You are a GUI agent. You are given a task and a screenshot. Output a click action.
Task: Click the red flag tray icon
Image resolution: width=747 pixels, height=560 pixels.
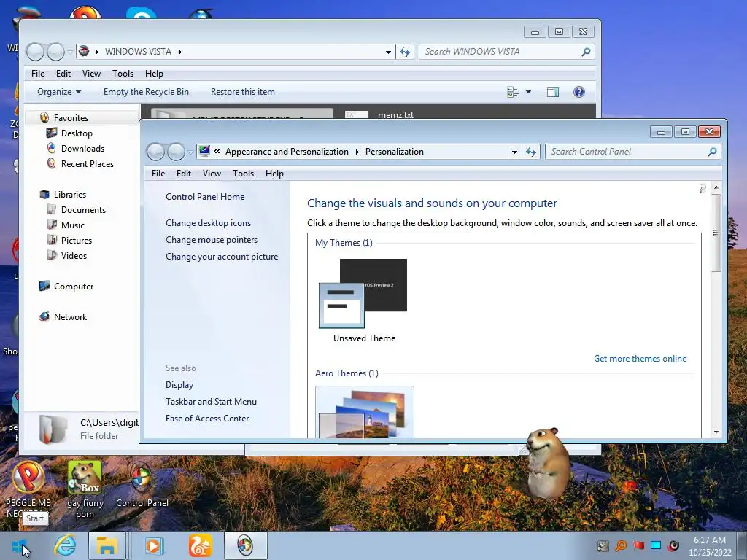point(638,545)
